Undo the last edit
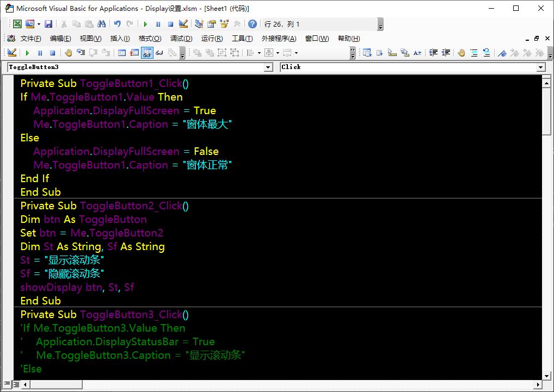The height and width of the screenshot is (392, 554). tap(118, 24)
